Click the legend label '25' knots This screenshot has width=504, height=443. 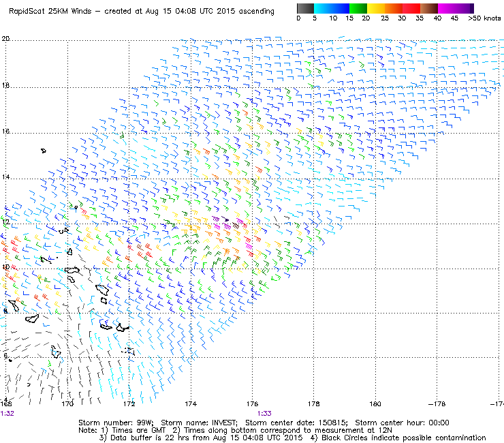385,18
